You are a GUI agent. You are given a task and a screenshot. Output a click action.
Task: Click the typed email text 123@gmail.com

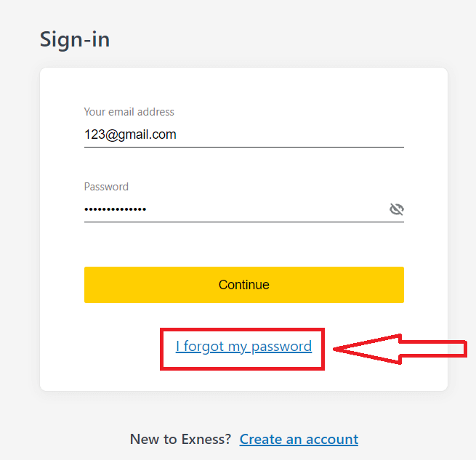pyautogui.click(x=130, y=134)
